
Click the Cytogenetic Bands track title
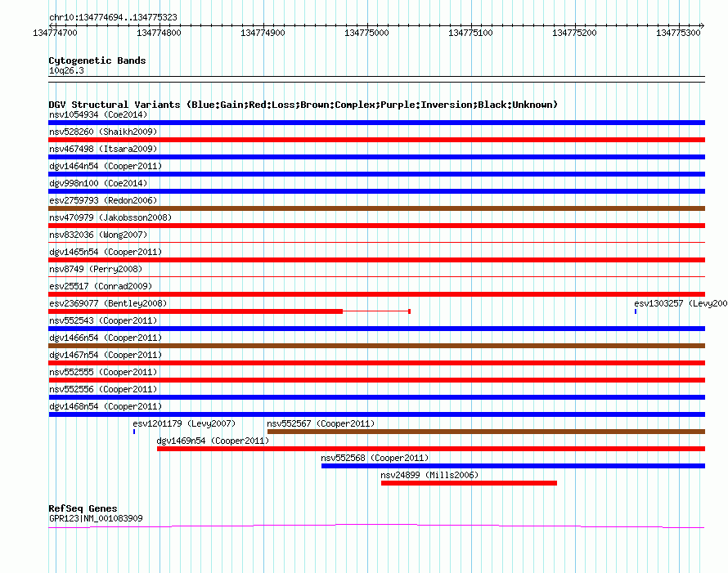pos(97,60)
